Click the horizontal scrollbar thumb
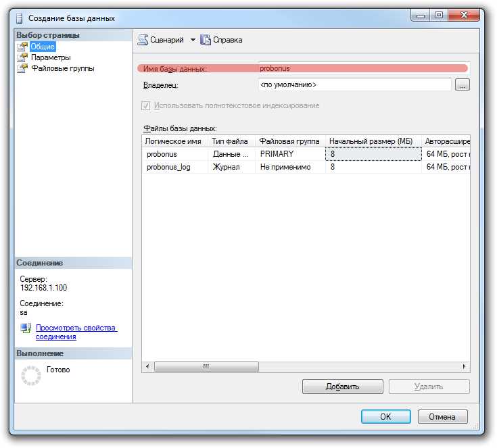This screenshot has width=497, height=448. pos(206,366)
